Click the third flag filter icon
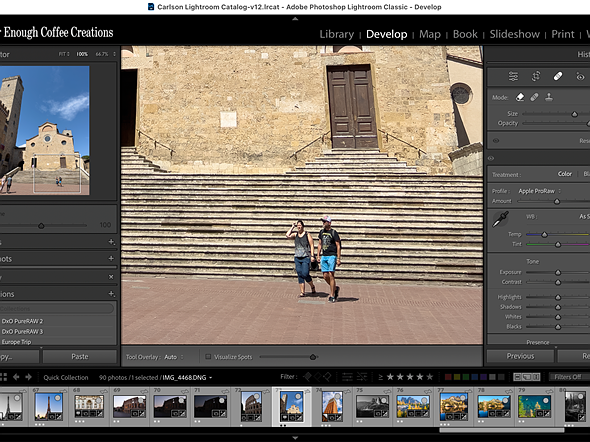Screen dimensions: 590x442 327,377
